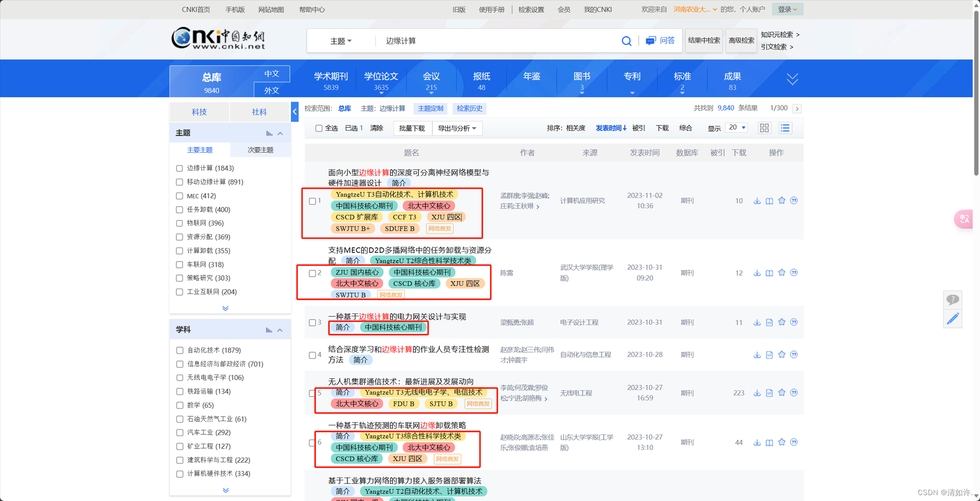Favorite the first article via star icon

tap(781, 200)
